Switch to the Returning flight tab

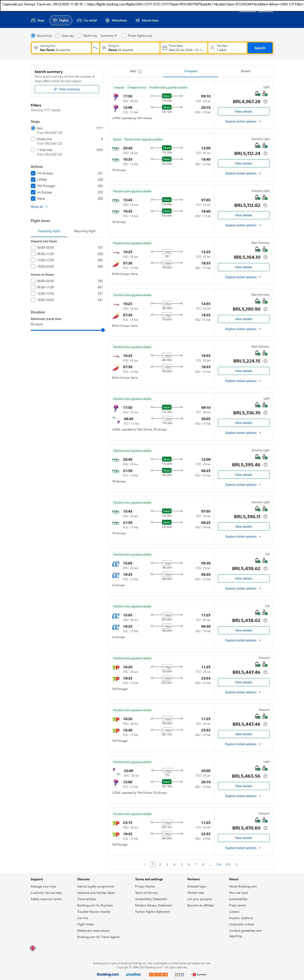[85, 231]
